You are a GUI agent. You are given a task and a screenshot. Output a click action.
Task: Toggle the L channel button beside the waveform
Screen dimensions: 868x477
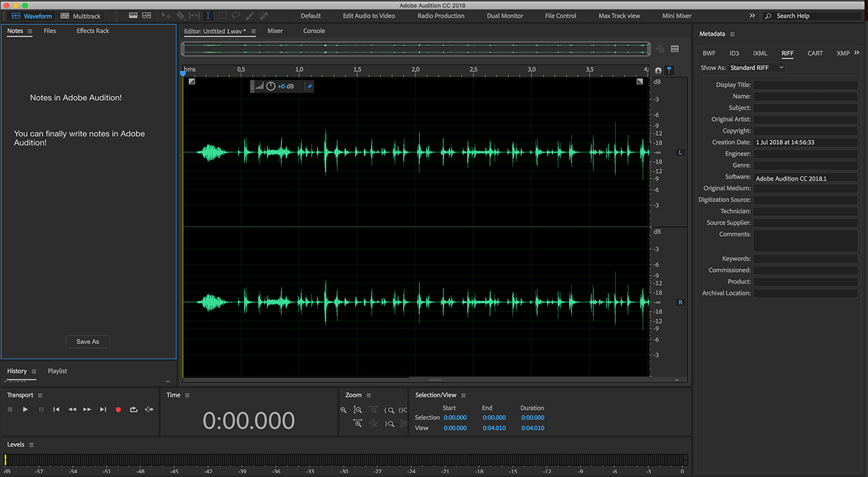(680, 152)
